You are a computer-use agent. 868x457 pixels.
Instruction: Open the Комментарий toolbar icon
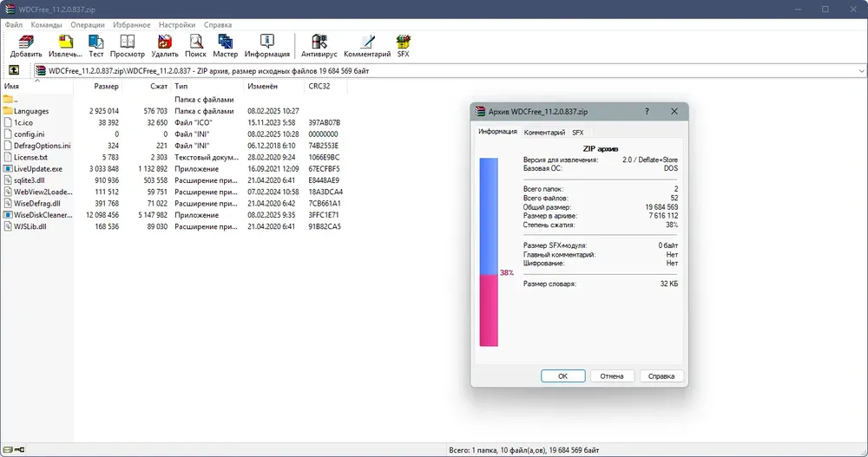367,46
